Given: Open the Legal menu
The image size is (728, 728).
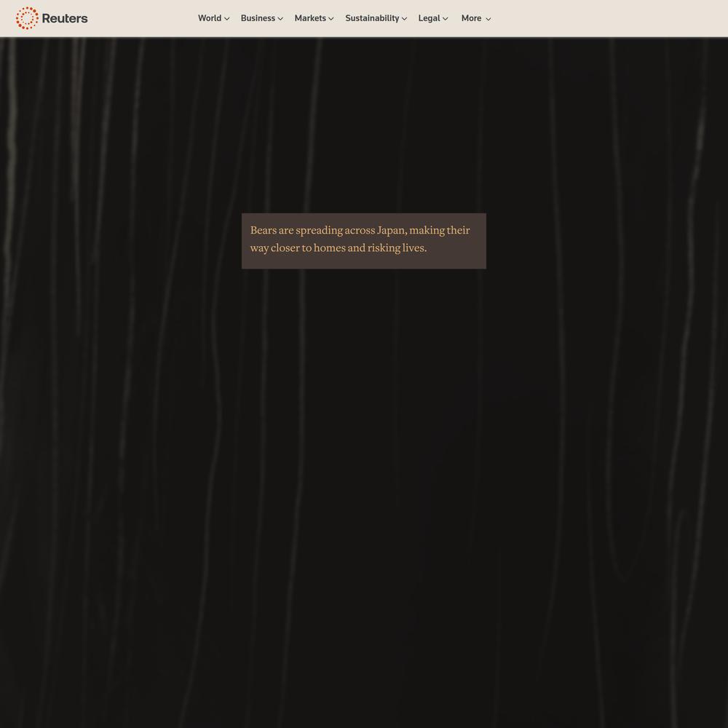Looking at the screenshot, I should pyautogui.click(x=429, y=18).
